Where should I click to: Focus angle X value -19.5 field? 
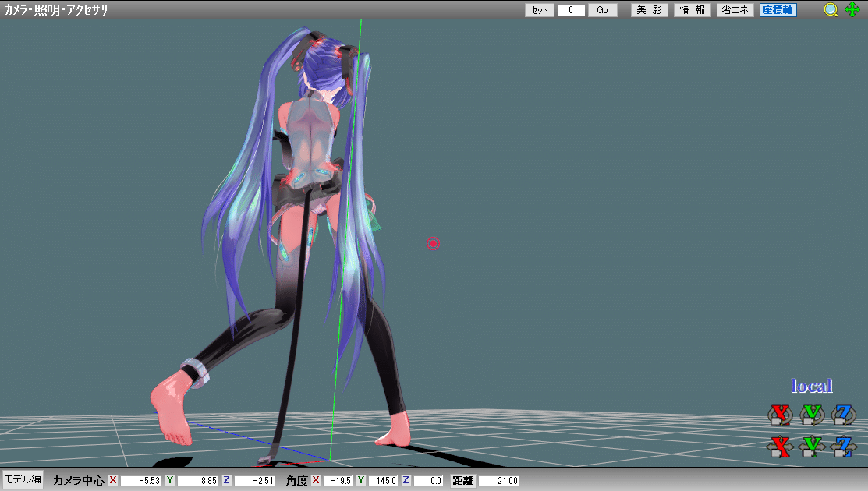(338, 481)
